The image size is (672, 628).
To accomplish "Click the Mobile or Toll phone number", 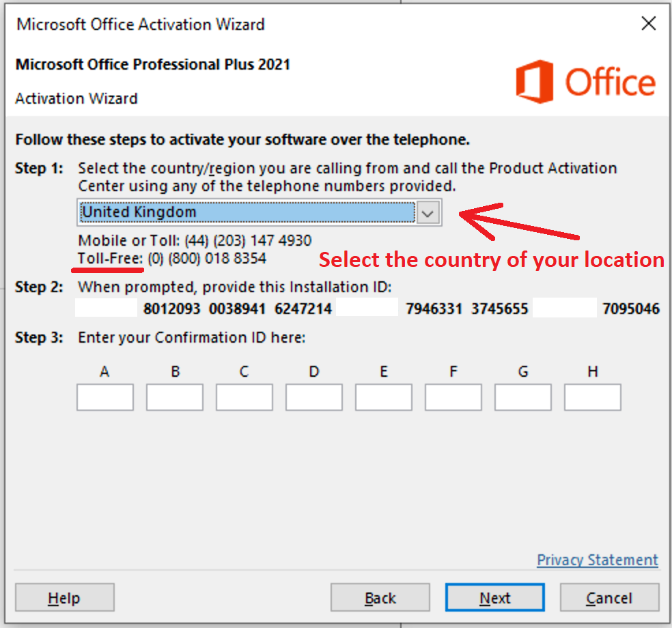I will coord(248,240).
